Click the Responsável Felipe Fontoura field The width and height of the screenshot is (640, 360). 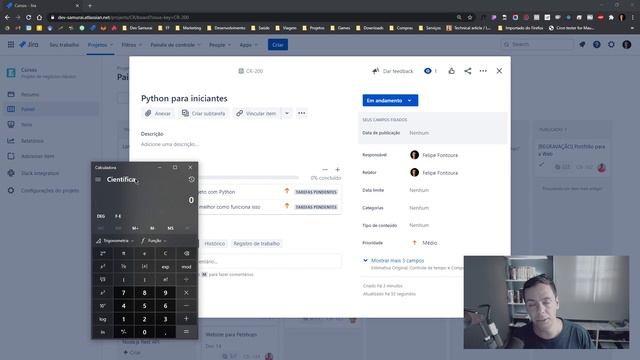click(x=434, y=155)
